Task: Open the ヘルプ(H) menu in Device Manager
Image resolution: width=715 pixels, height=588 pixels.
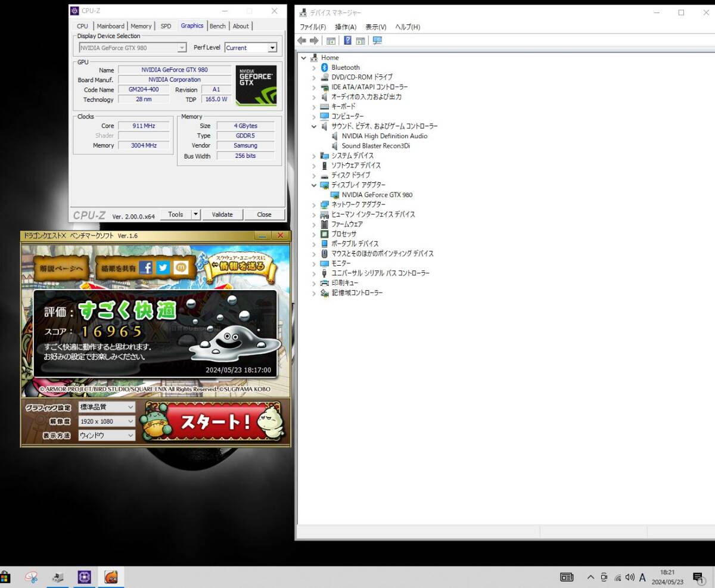Action: click(x=408, y=27)
